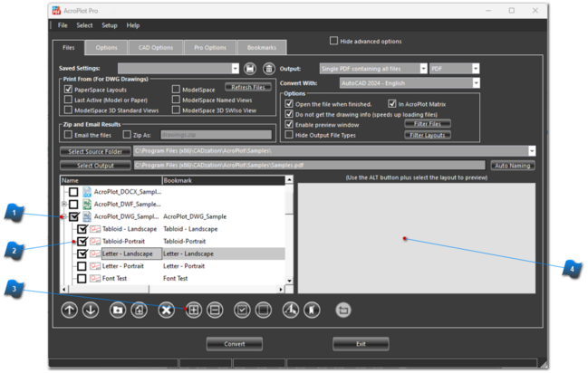588x373 pixels.
Task: Click the Refresh Files button
Action: pos(248,87)
